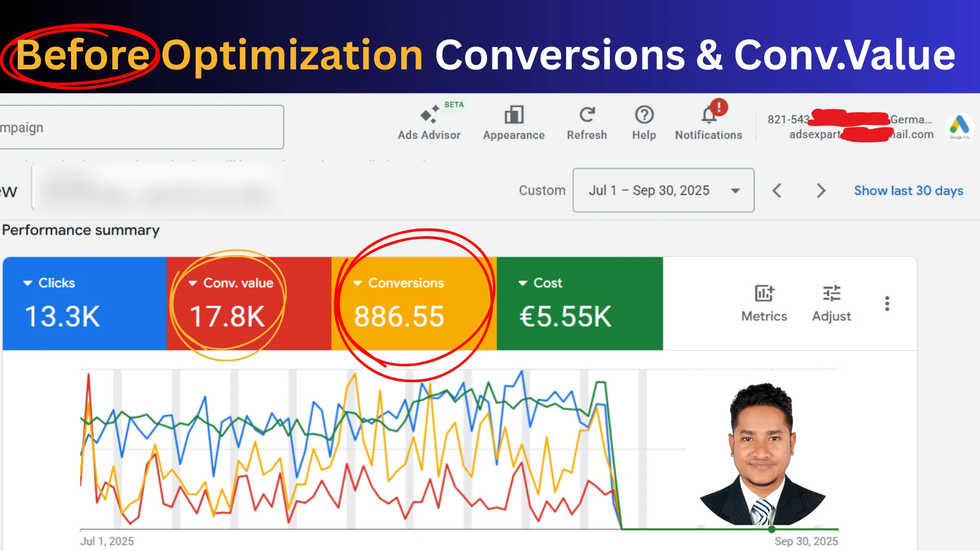Click the green end marker on chart timeline

771,530
